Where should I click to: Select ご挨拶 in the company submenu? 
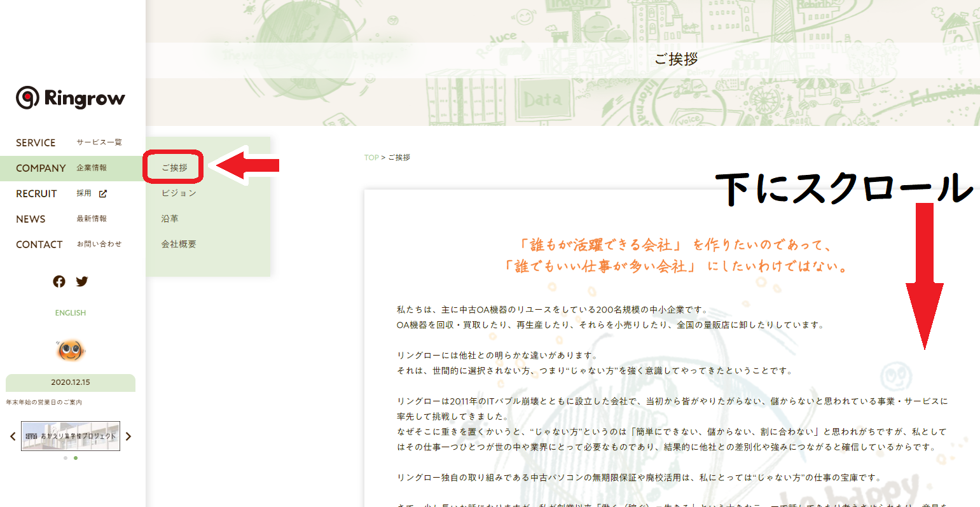[x=174, y=167]
